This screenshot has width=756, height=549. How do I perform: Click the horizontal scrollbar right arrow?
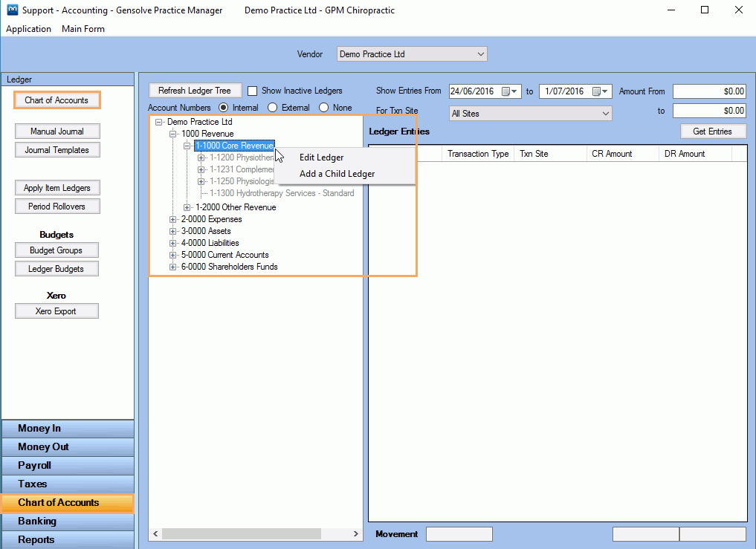pos(355,533)
